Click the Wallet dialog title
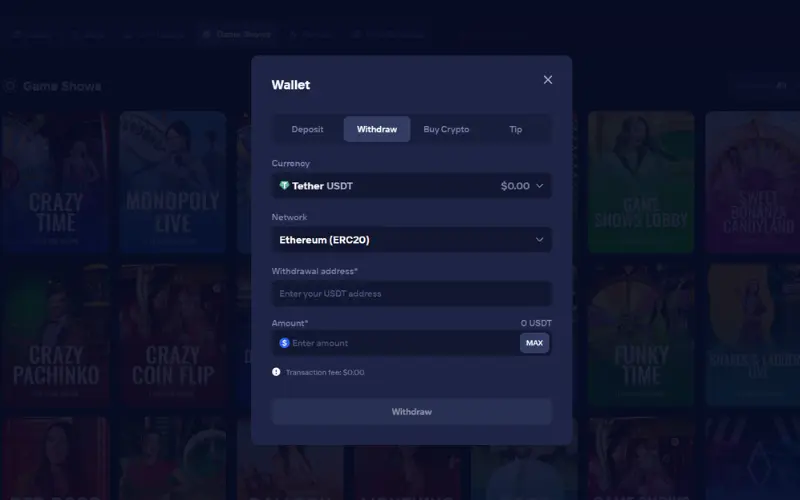 click(x=290, y=85)
